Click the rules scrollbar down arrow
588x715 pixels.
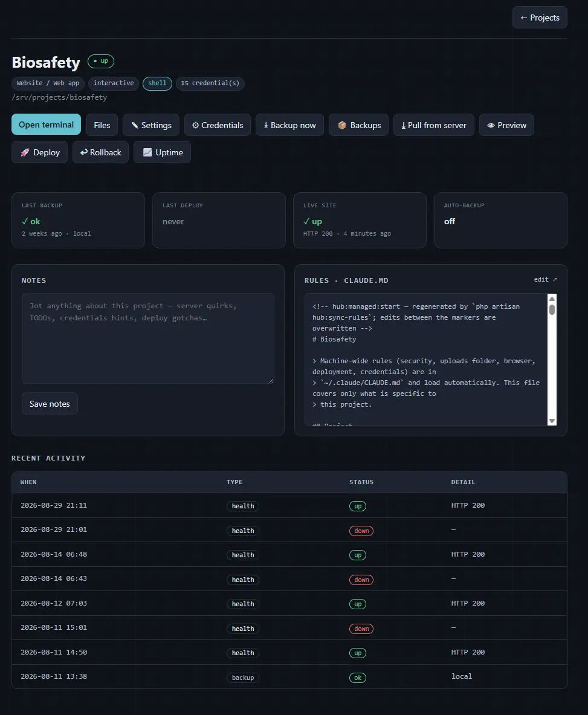(552, 421)
